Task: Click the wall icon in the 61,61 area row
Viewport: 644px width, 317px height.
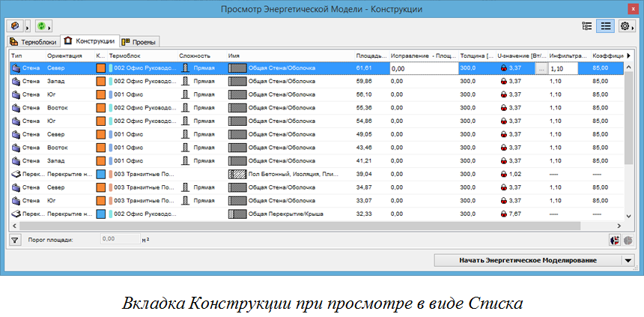Action: 16,68
